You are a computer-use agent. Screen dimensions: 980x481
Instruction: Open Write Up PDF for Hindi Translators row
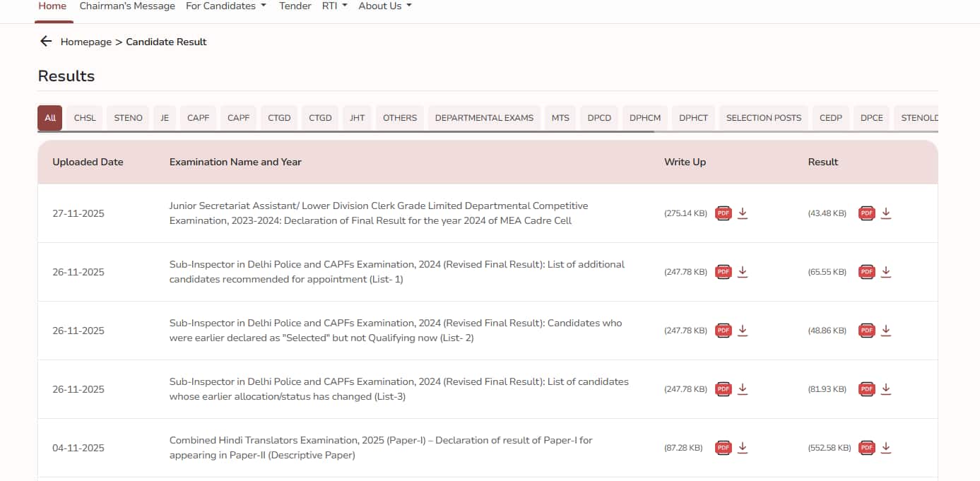point(723,448)
